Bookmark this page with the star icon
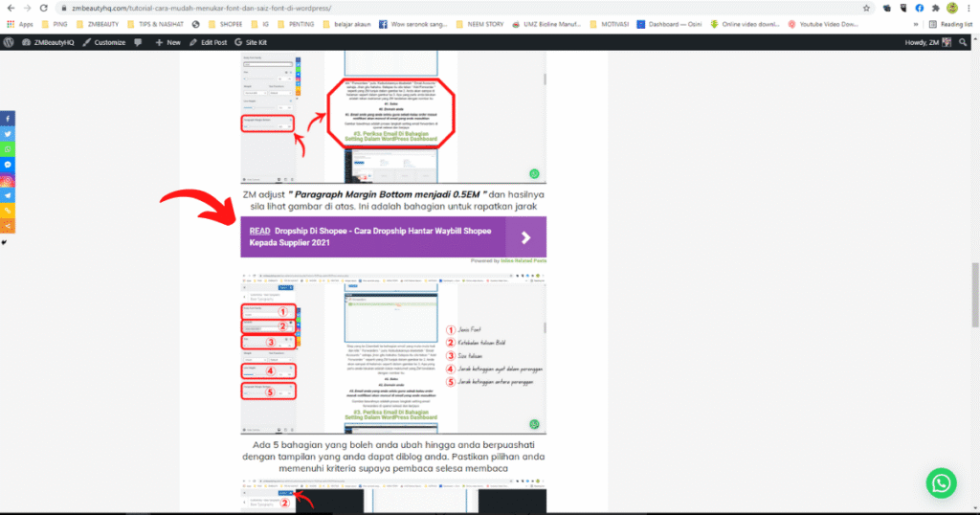The image size is (980, 515). pyautogui.click(x=866, y=8)
